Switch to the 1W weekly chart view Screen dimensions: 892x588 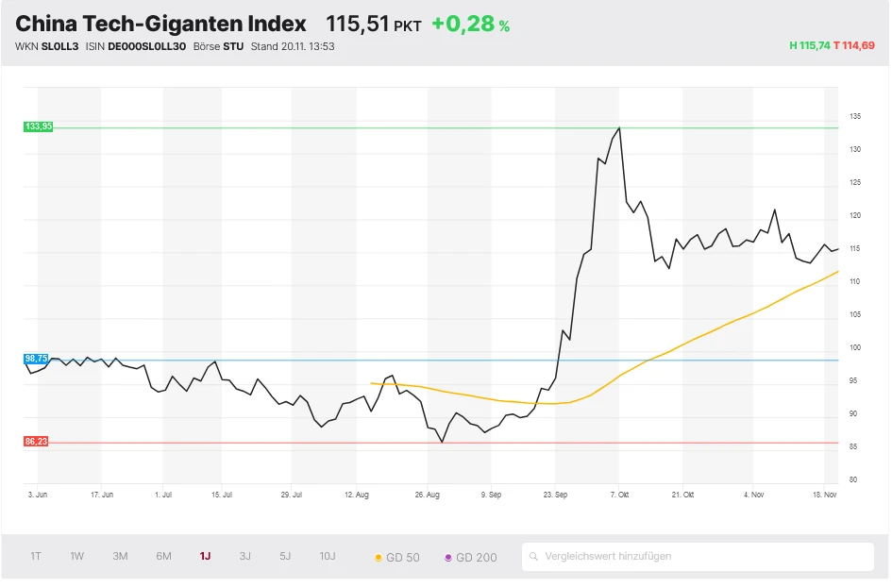pos(76,557)
